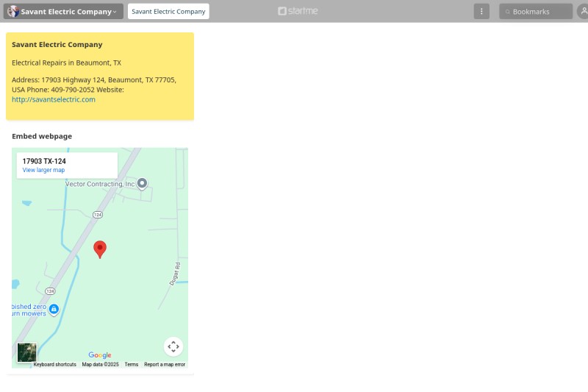Click the map camera controls button
This screenshot has width=588, height=392.
(173, 346)
